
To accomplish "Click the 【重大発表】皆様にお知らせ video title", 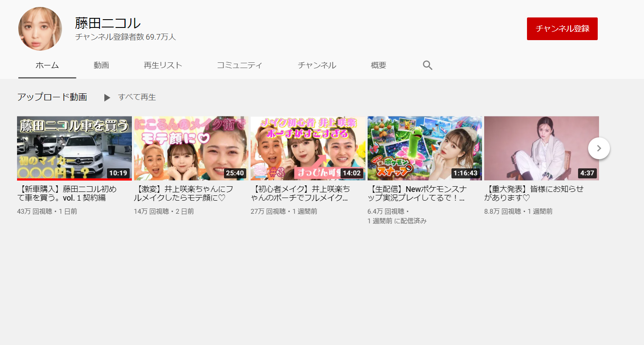I will 534,193.
